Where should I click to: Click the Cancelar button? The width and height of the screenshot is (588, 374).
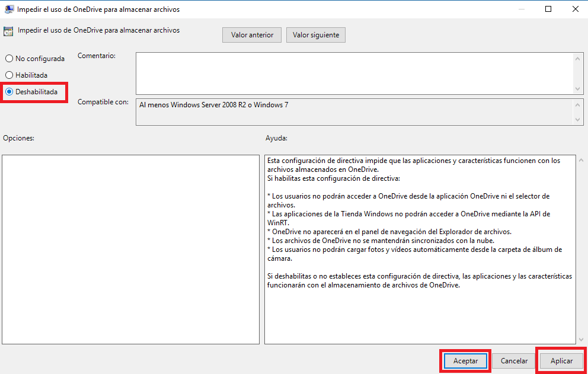pos(514,361)
